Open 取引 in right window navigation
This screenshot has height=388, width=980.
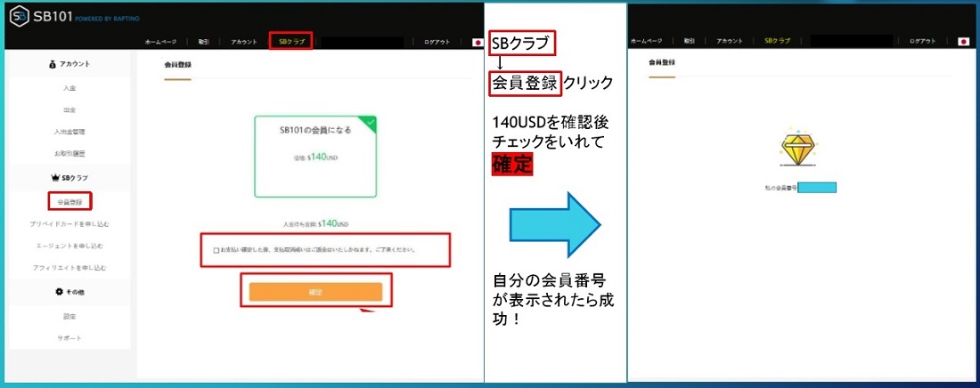690,41
